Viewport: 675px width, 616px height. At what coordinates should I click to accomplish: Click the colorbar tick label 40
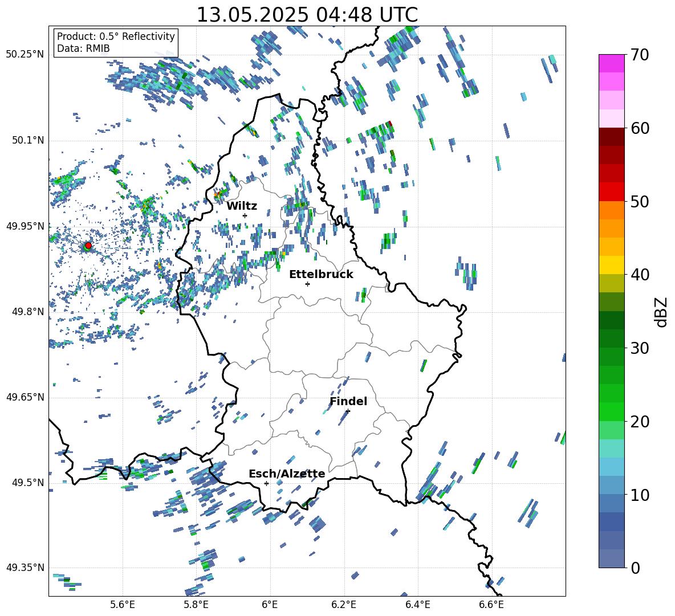click(640, 275)
